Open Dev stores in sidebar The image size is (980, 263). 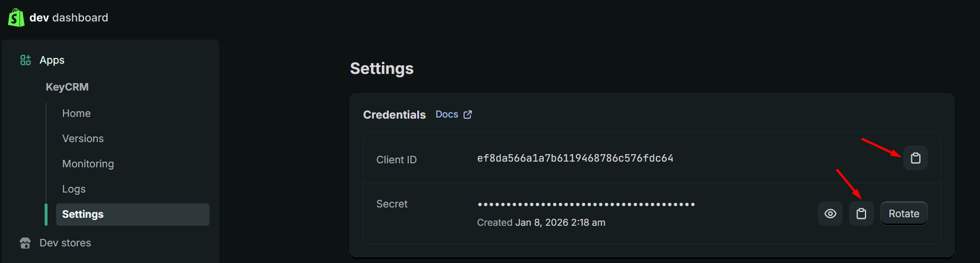pyautogui.click(x=65, y=243)
